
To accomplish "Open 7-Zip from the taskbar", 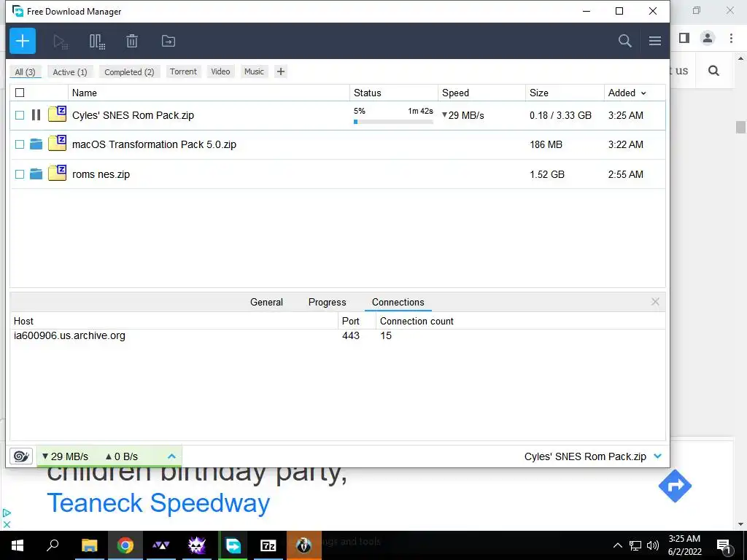I will pos(268,545).
